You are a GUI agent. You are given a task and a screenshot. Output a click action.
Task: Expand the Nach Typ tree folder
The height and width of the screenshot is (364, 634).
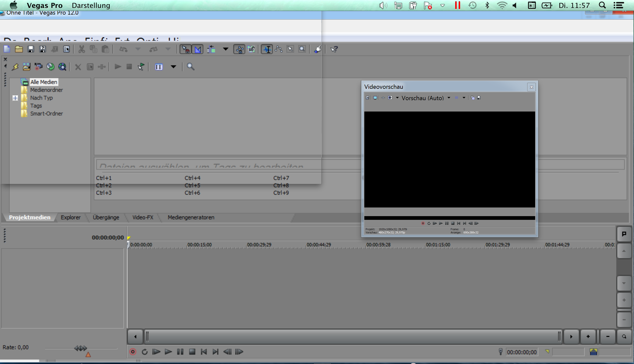click(15, 98)
